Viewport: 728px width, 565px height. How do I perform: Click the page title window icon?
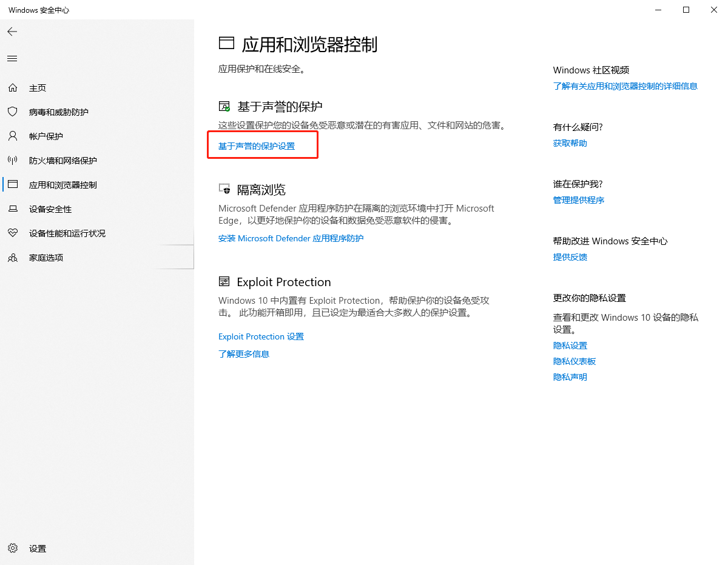tap(226, 43)
